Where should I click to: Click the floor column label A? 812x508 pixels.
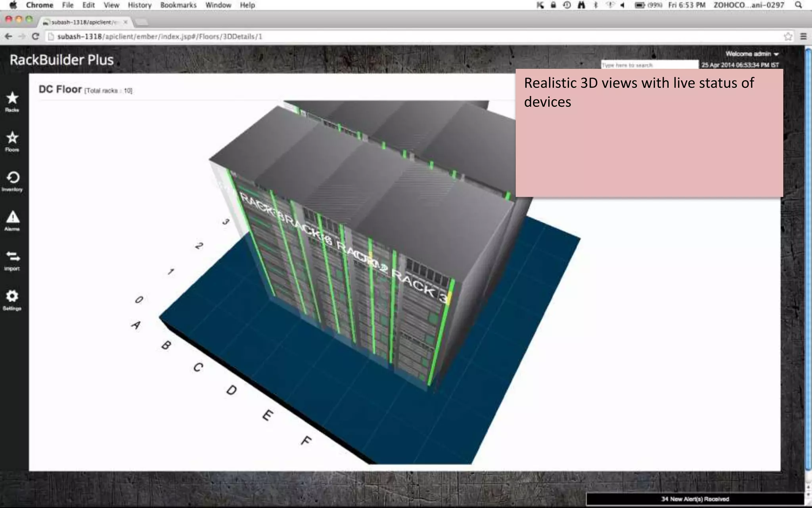coord(136,325)
